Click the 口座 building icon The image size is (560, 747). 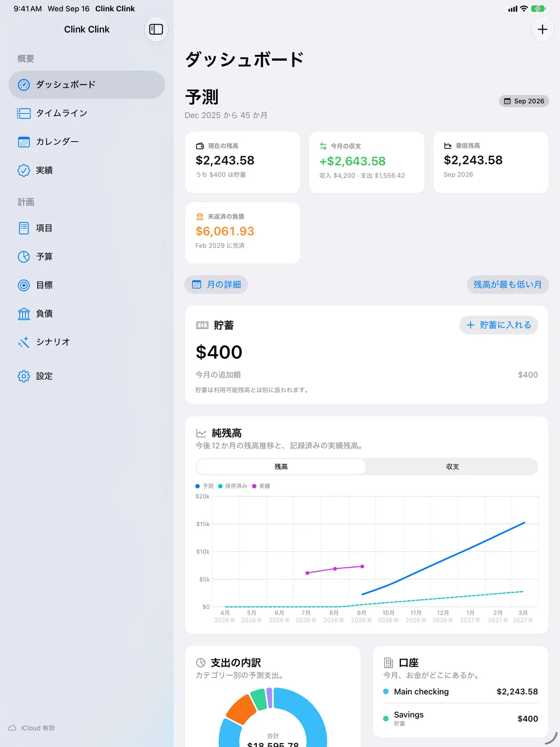389,663
